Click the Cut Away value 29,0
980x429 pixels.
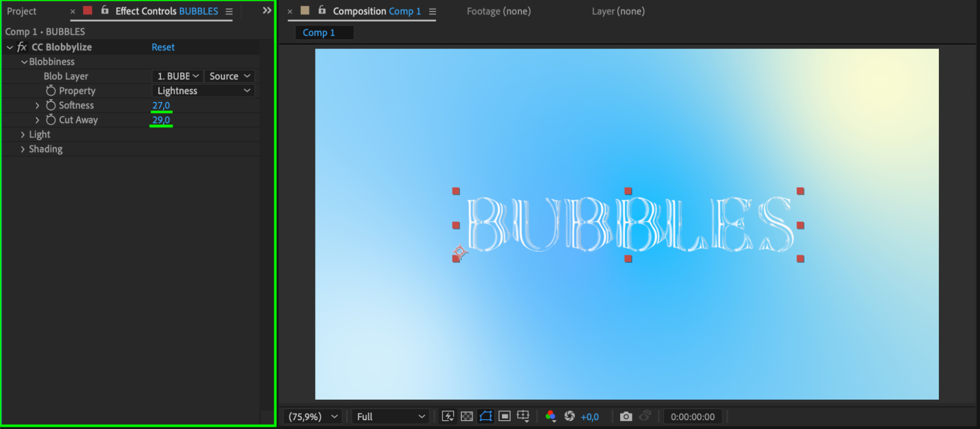tap(161, 120)
